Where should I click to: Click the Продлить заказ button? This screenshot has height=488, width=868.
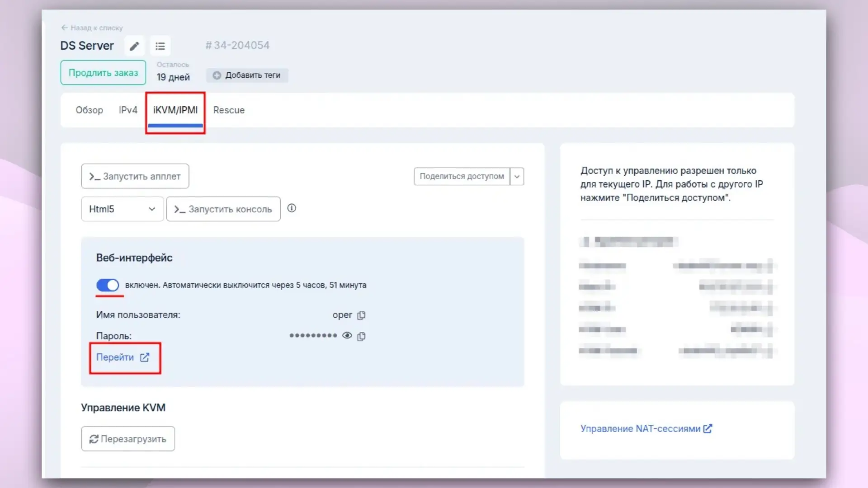103,72
